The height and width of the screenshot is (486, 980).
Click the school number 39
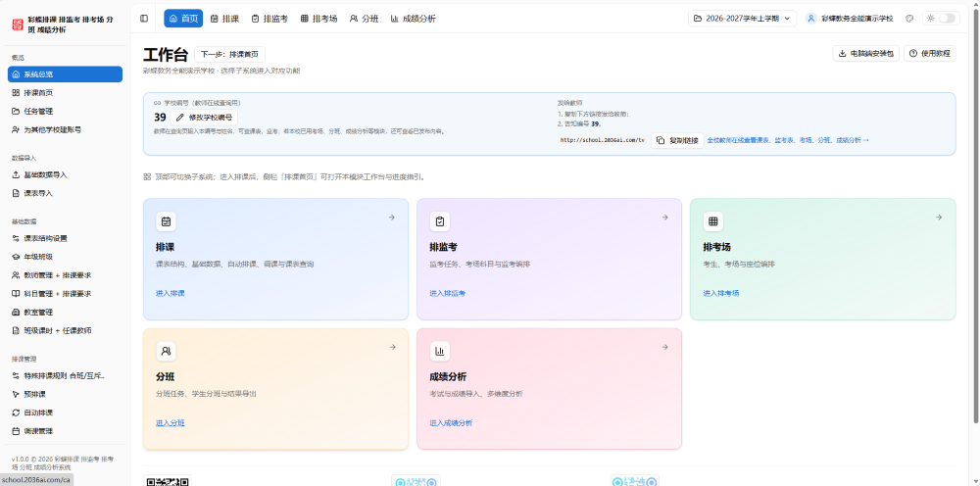pos(160,118)
